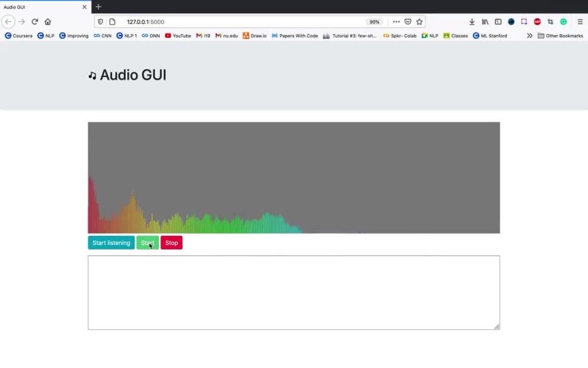Click the dark round extension icon
The height and width of the screenshot is (368, 588).
click(511, 22)
